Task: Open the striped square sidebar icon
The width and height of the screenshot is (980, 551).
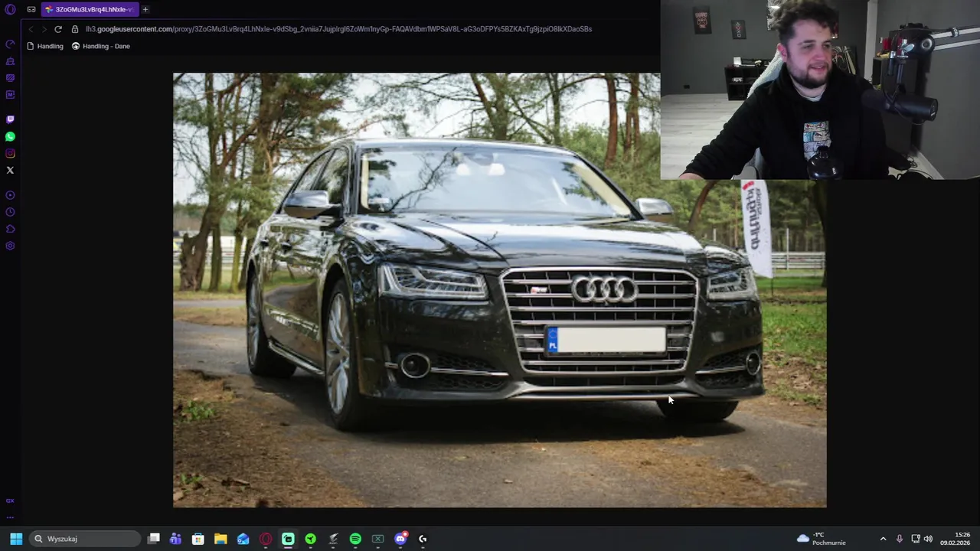Action: [10, 78]
